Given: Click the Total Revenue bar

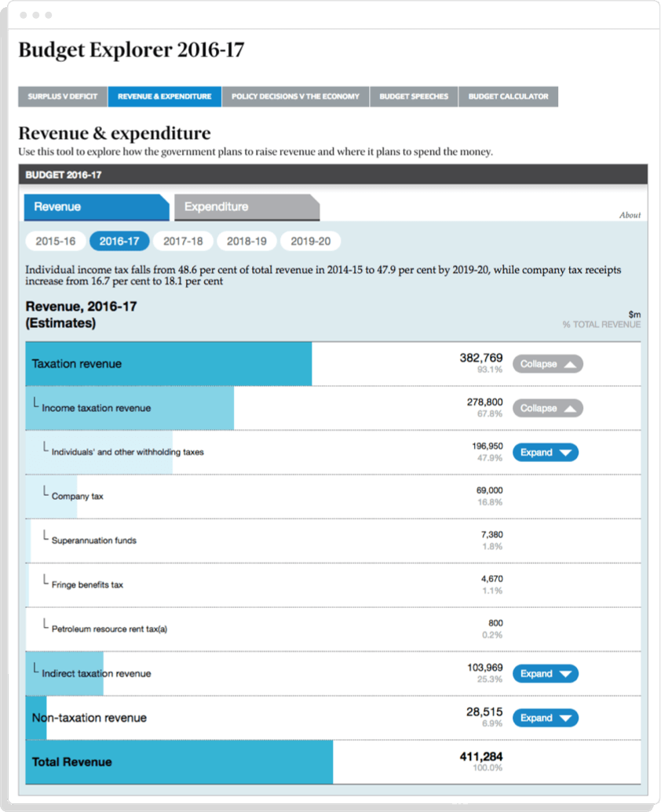Looking at the screenshot, I should 179,762.
